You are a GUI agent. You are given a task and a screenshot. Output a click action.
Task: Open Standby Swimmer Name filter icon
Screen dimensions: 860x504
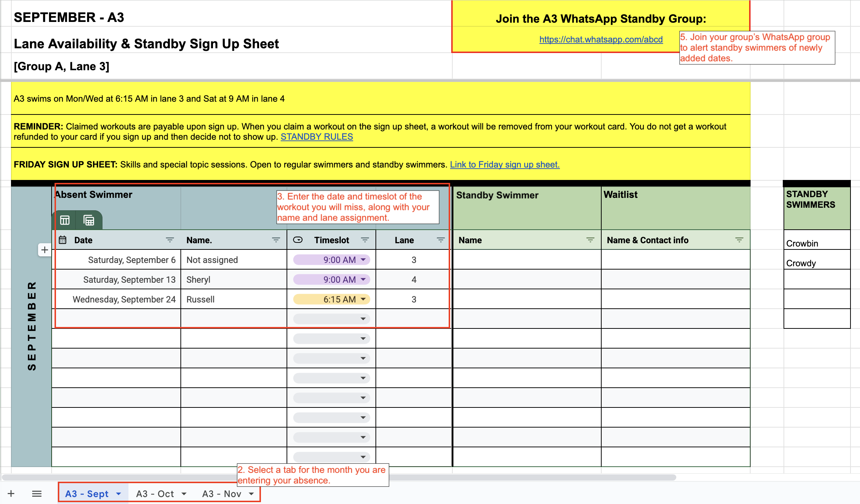(590, 240)
